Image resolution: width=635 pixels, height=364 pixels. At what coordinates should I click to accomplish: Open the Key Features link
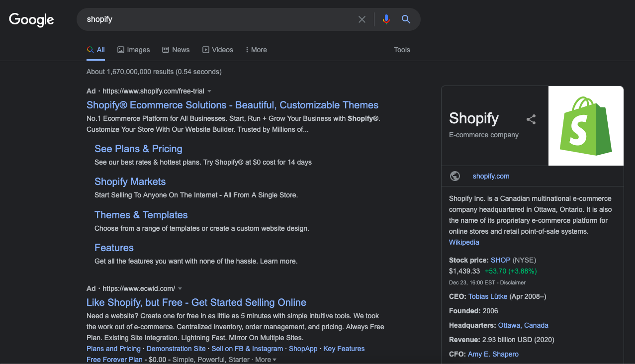point(344,349)
